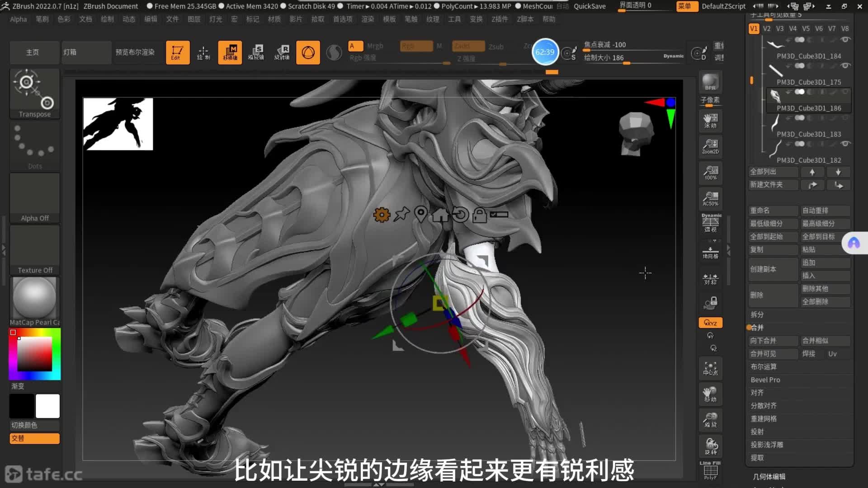Open the 笔刷 (Brush) menu

pos(42,19)
